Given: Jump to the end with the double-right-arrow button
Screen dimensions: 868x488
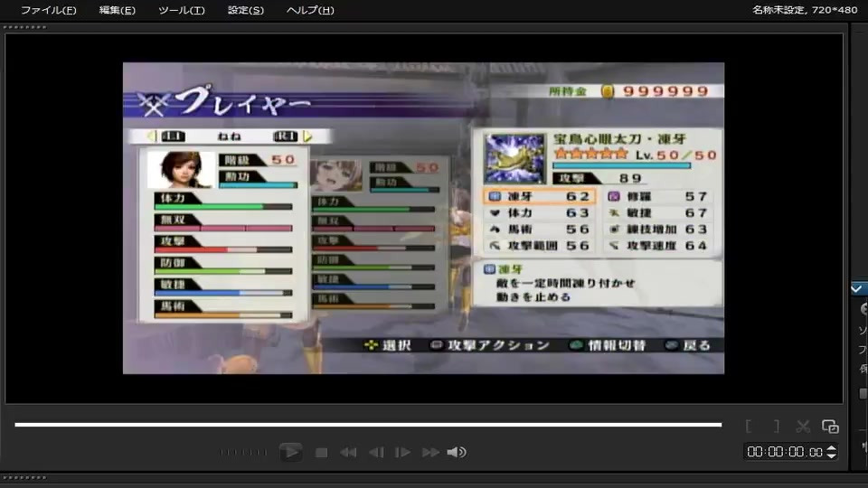Looking at the screenshot, I should click(x=430, y=453).
